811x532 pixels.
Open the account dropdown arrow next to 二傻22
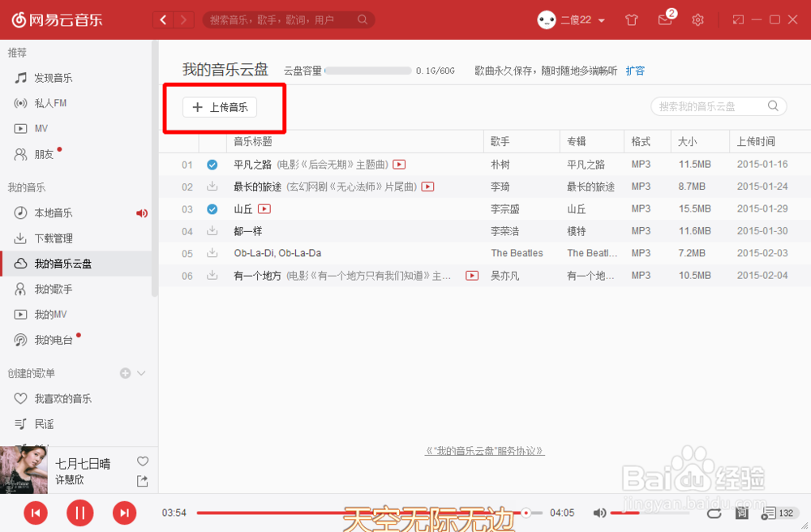(x=602, y=21)
